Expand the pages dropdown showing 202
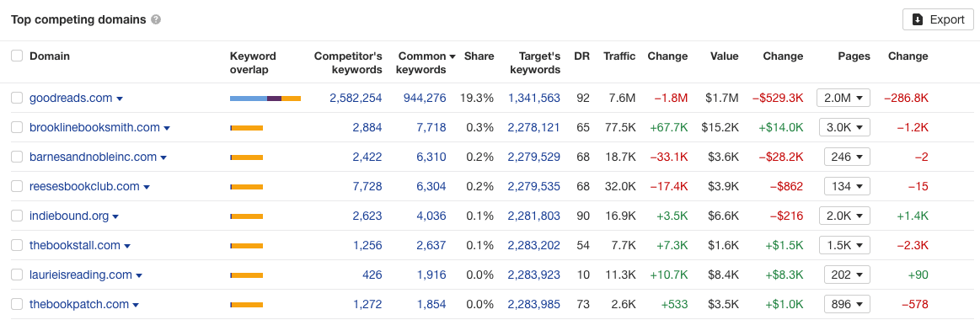Screen dimensions: 980x320 tap(847, 275)
